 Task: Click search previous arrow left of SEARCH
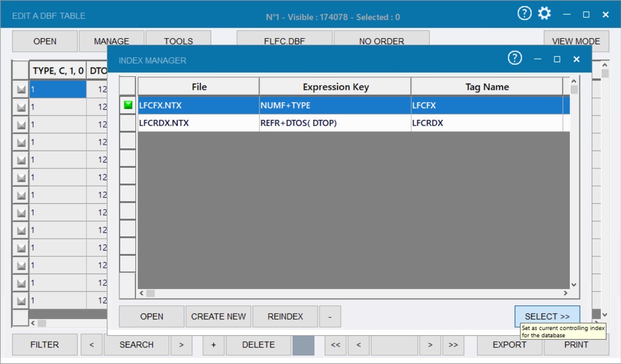[92, 345]
